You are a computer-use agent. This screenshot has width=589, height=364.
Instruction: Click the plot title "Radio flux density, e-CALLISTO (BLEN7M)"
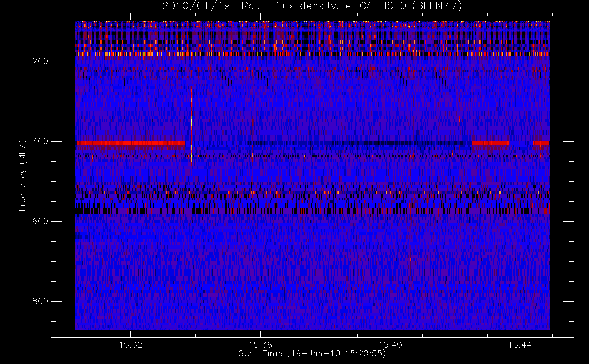[x=352, y=6]
